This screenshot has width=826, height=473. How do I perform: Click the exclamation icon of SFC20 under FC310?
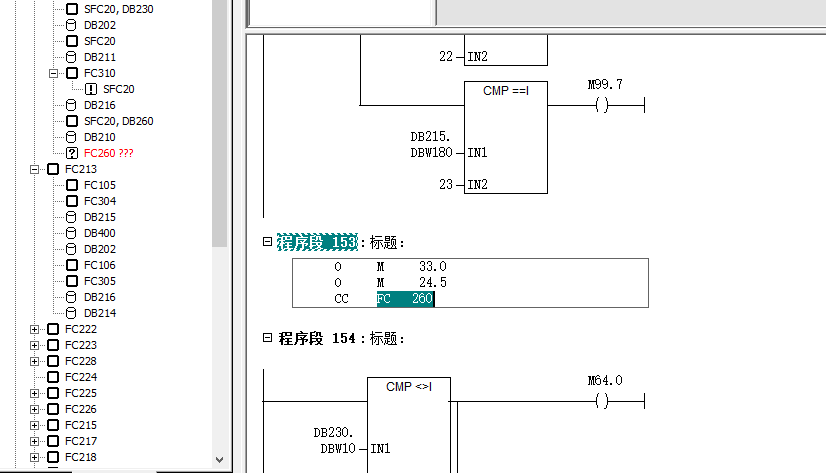(x=90, y=89)
